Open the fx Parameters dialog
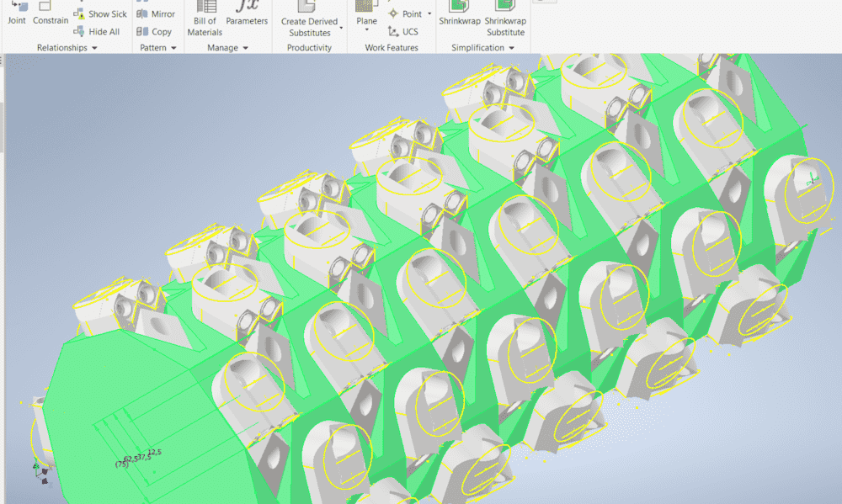The height and width of the screenshot is (504, 842). [x=247, y=13]
